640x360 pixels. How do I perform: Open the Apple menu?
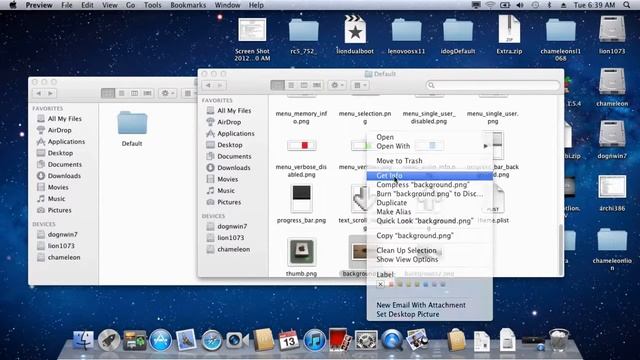13,5
